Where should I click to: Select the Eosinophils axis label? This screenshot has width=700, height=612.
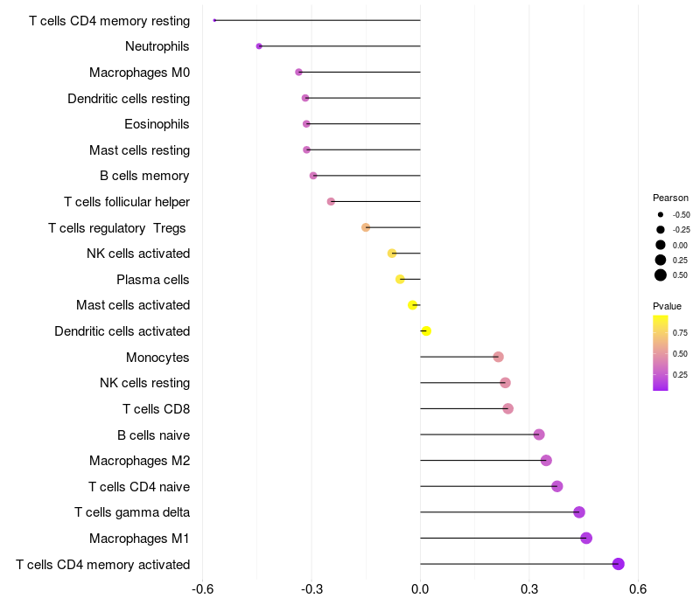tap(157, 124)
